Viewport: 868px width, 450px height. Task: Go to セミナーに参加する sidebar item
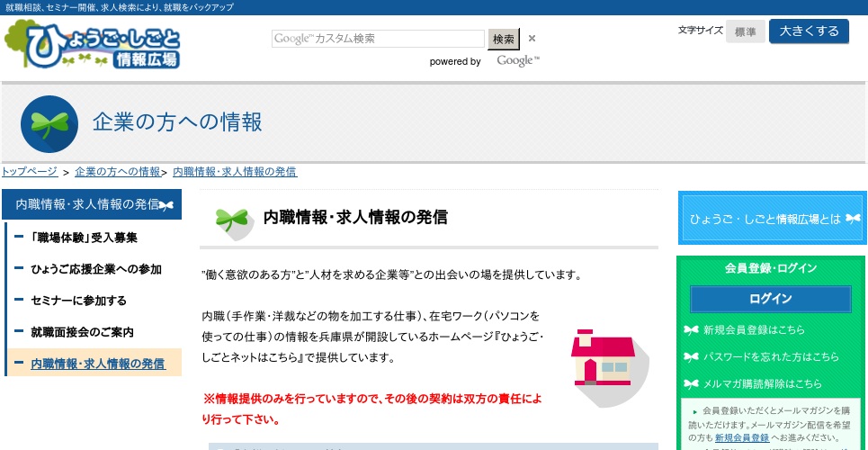point(78,301)
